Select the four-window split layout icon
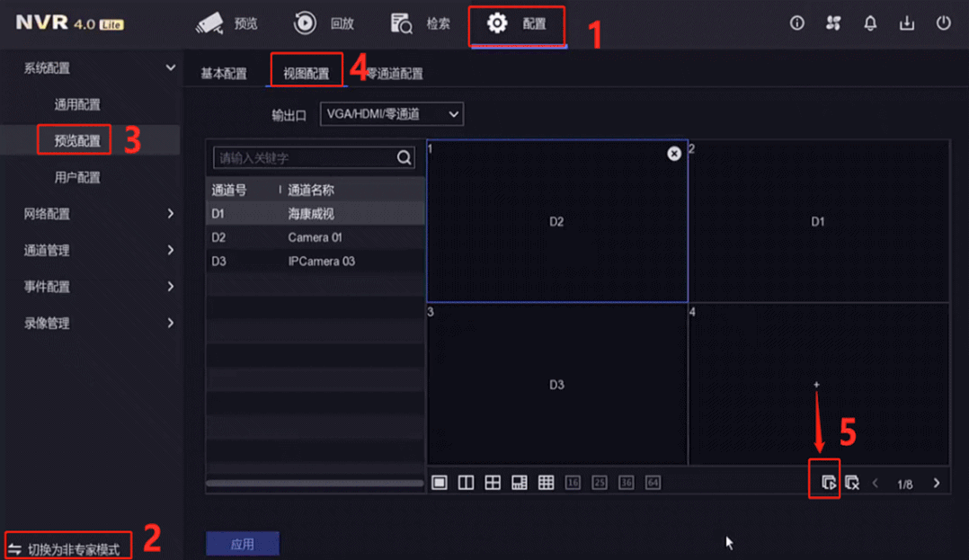 (x=493, y=482)
